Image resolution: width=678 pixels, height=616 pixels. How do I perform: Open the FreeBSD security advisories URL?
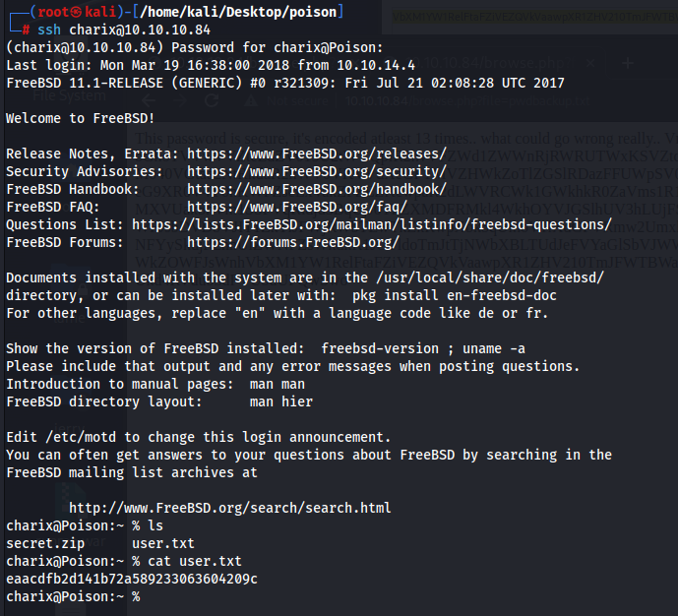coord(317,171)
